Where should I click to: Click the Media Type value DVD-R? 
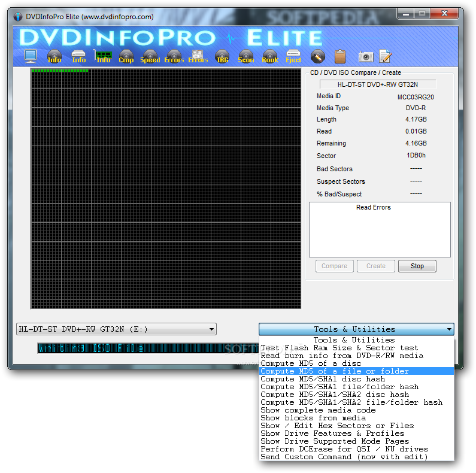click(416, 108)
